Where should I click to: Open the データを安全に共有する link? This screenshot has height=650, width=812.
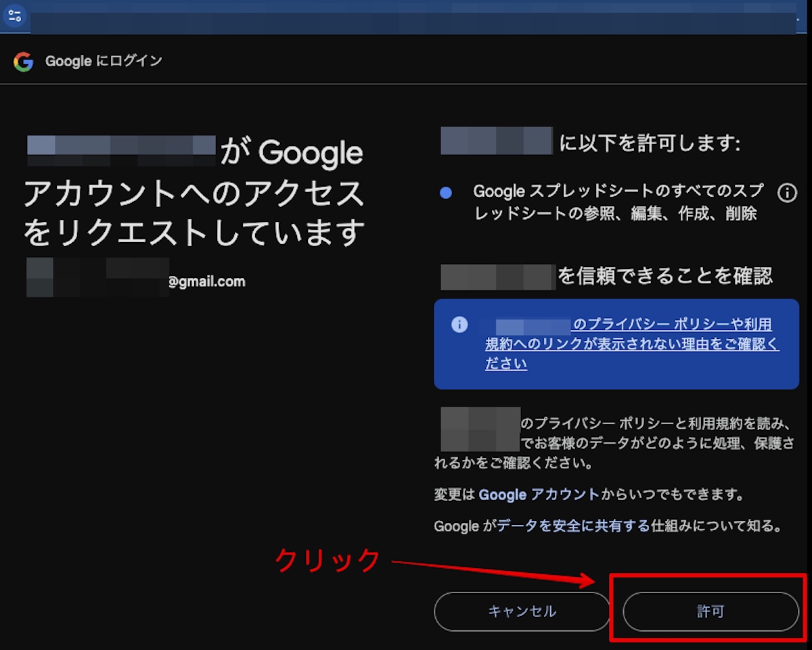pyautogui.click(x=573, y=526)
